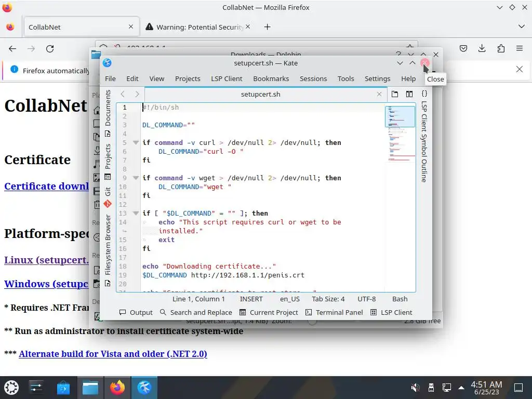Open the Bash syntax mode selector
The image size is (532, 399).
[400, 299]
